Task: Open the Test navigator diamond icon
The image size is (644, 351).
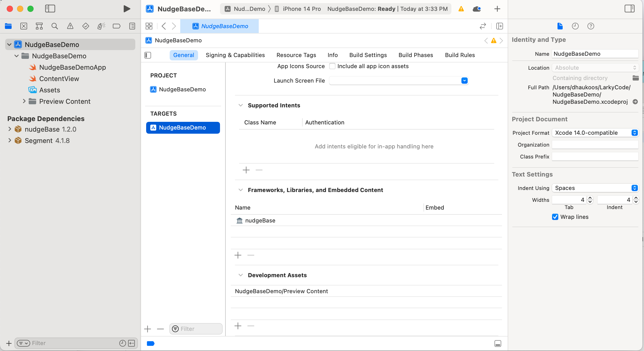Action: [x=85, y=26]
